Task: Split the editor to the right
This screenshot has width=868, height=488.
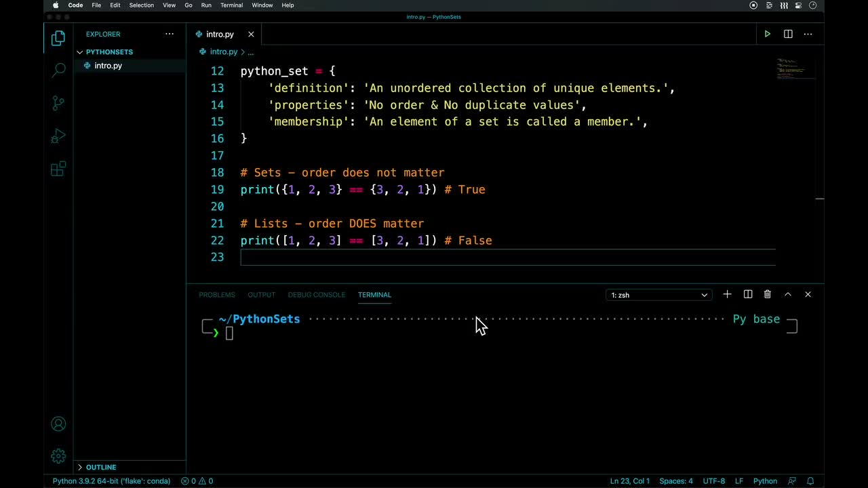Action: point(788,34)
